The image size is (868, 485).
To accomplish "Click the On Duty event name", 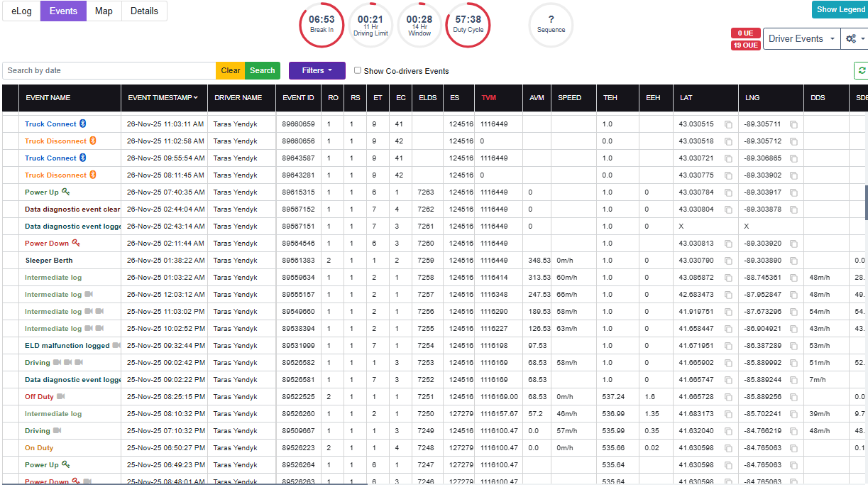I will pos(39,448).
